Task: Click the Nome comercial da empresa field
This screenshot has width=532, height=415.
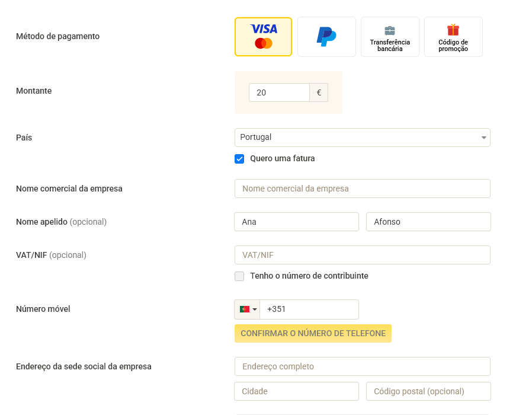Action: (363, 189)
